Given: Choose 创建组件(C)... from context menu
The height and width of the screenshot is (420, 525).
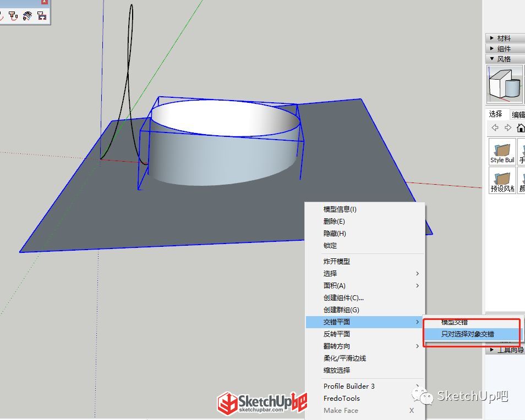Looking at the screenshot, I should (365, 297).
